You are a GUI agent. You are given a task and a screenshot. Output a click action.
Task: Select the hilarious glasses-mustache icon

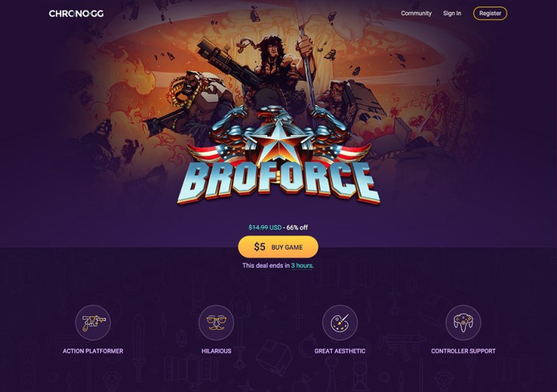(x=216, y=322)
